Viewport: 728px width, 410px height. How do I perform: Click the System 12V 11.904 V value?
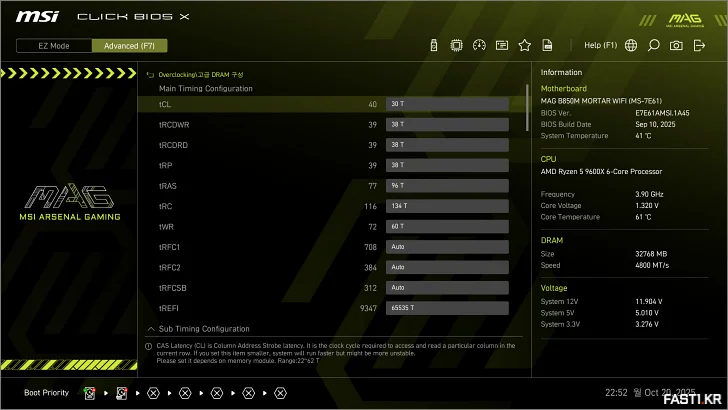point(649,302)
